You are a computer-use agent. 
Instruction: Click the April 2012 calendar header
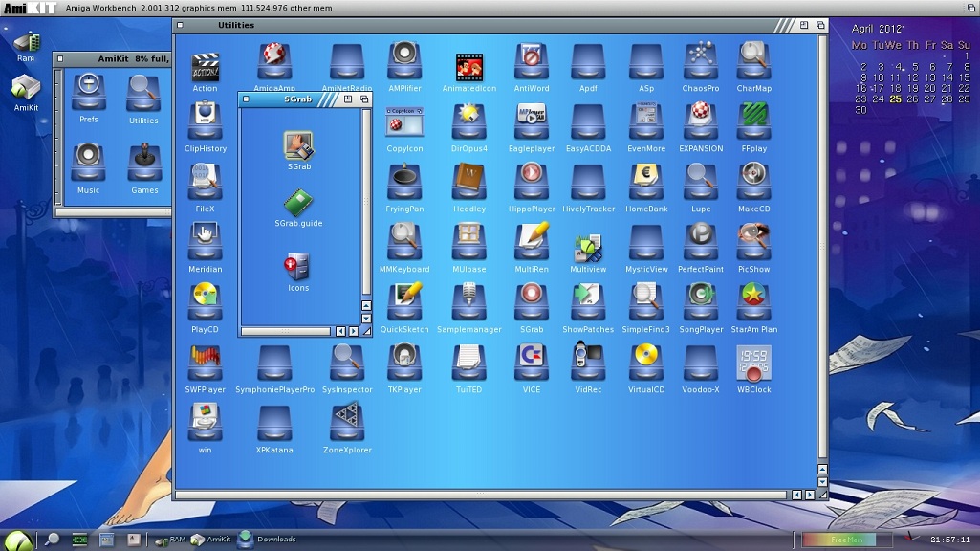coord(877,29)
